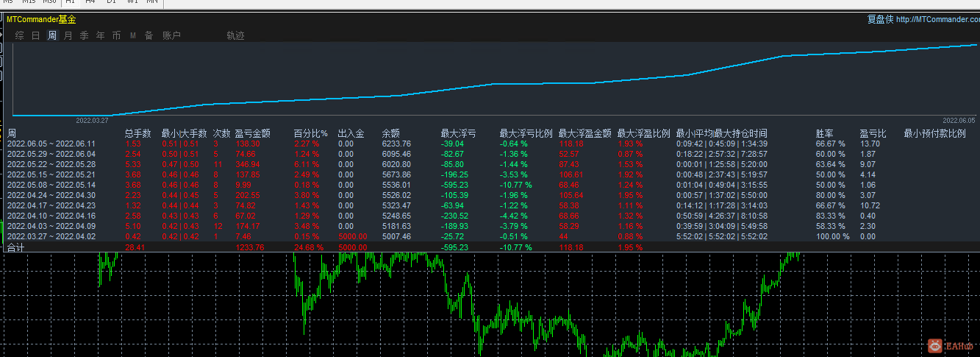Switch to the 日 daily tab
Viewport: 980px width, 357px height.
(x=35, y=35)
